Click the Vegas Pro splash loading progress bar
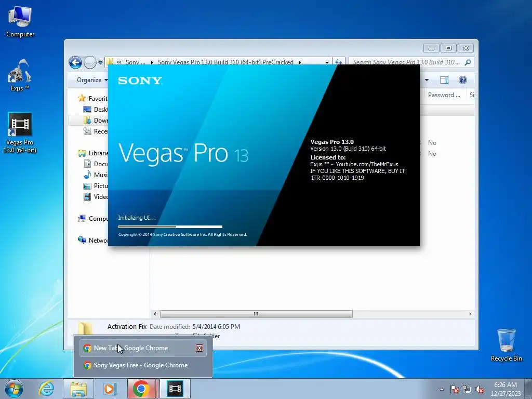Image resolution: width=532 pixels, height=399 pixels. pyautogui.click(x=170, y=227)
